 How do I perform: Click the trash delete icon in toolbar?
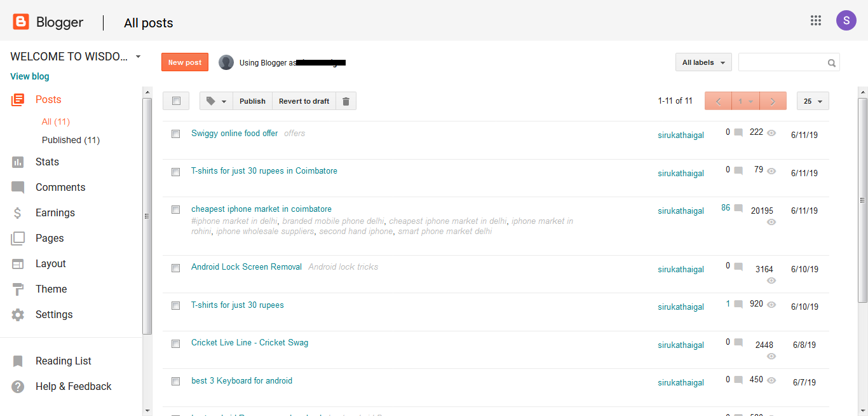point(346,101)
